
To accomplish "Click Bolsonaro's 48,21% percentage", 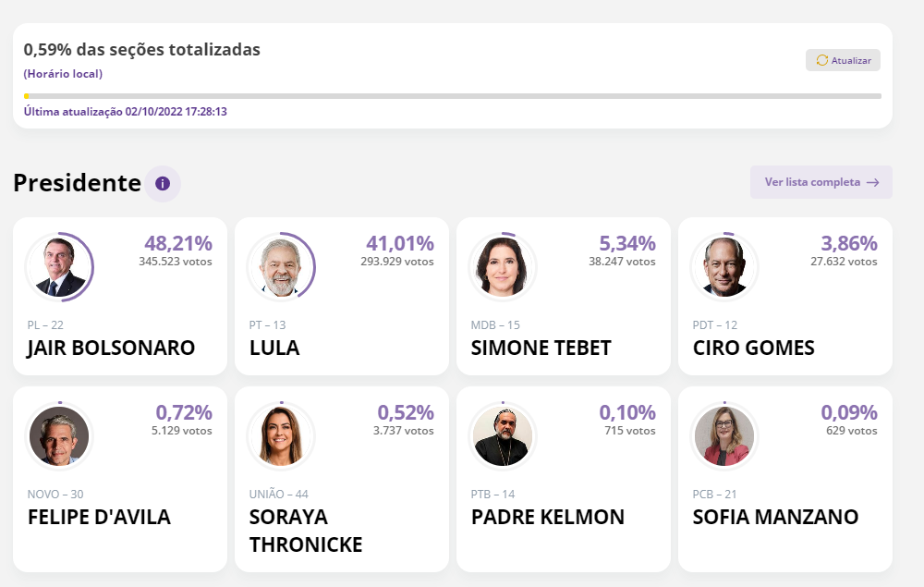I will (178, 244).
